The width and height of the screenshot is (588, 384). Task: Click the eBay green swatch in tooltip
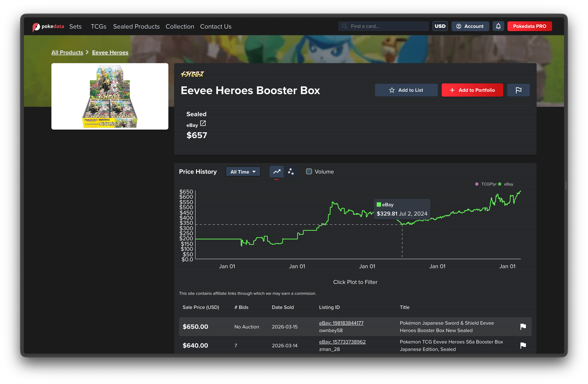(379, 205)
